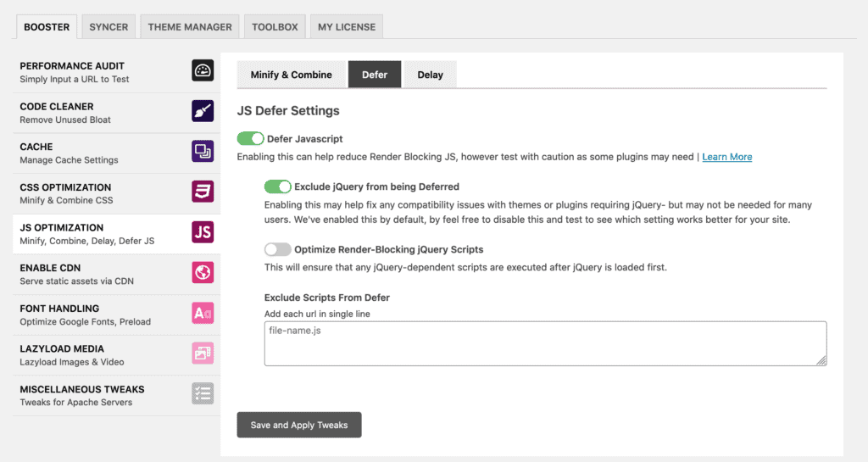Open the Enable CDN section title
The width and height of the screenshot is (868, 462).
50,268
